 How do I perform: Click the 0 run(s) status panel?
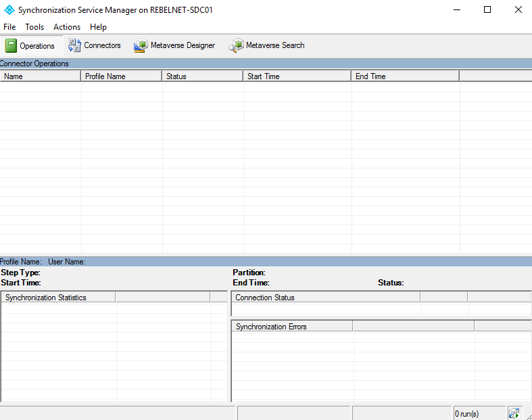point(479,413)
